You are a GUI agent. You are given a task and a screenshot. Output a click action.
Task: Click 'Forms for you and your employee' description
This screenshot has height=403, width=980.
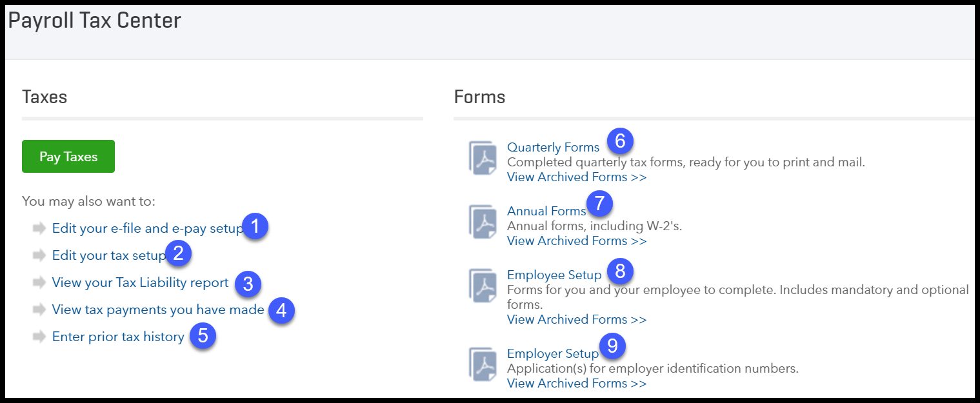pyautogui.click(x=738, y=297)
